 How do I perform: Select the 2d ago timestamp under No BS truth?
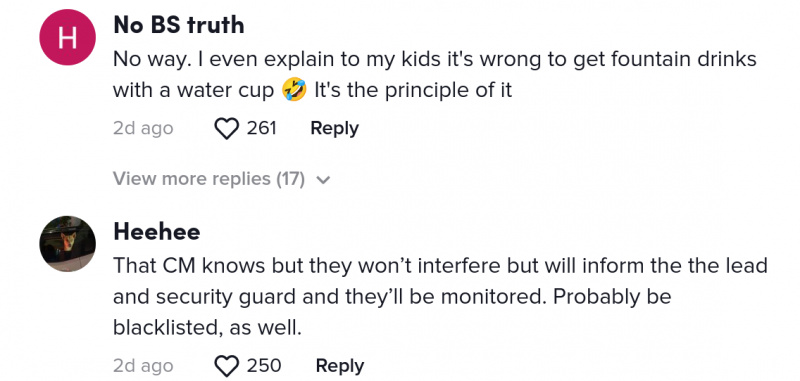pos(143,129)
